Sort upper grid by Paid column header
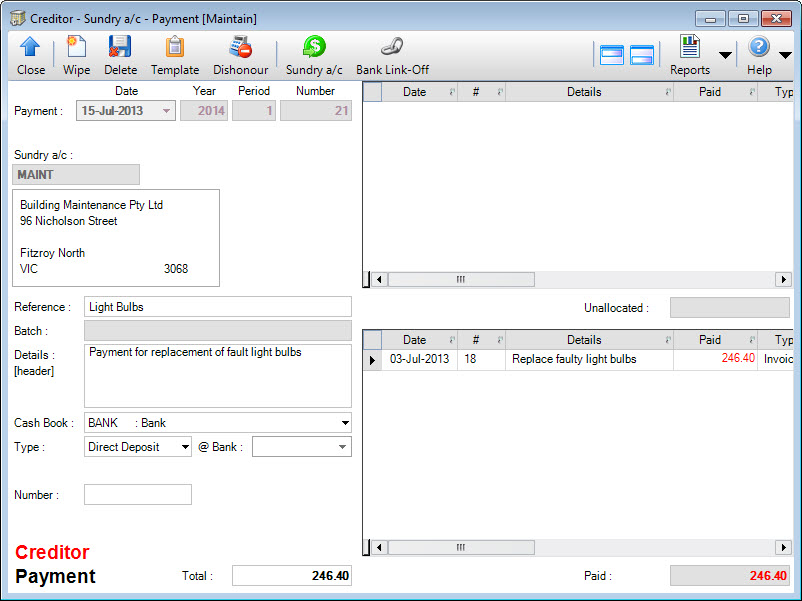This screenshot has height=601, width=802. coord(710,92)
